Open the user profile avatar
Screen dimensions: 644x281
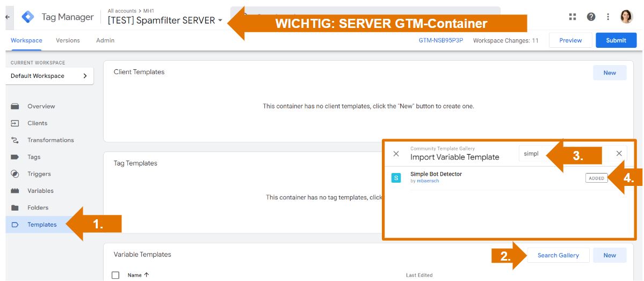click(627, 17)
